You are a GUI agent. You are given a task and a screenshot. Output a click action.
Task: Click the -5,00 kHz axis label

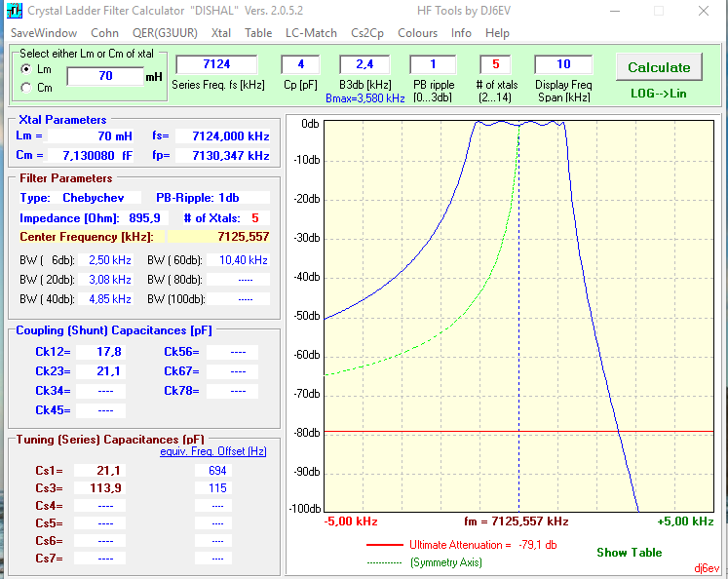point(351,521)
